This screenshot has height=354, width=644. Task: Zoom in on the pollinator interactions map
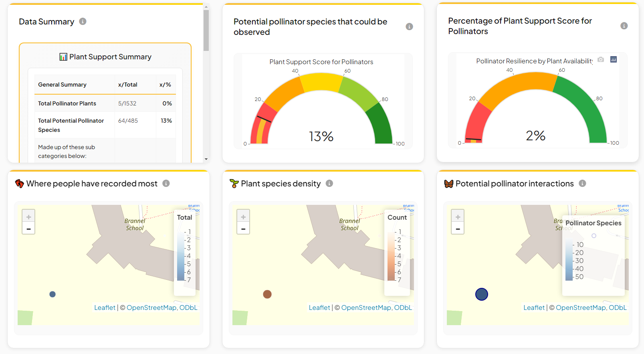pyautogui.click(x=458, y=216)
